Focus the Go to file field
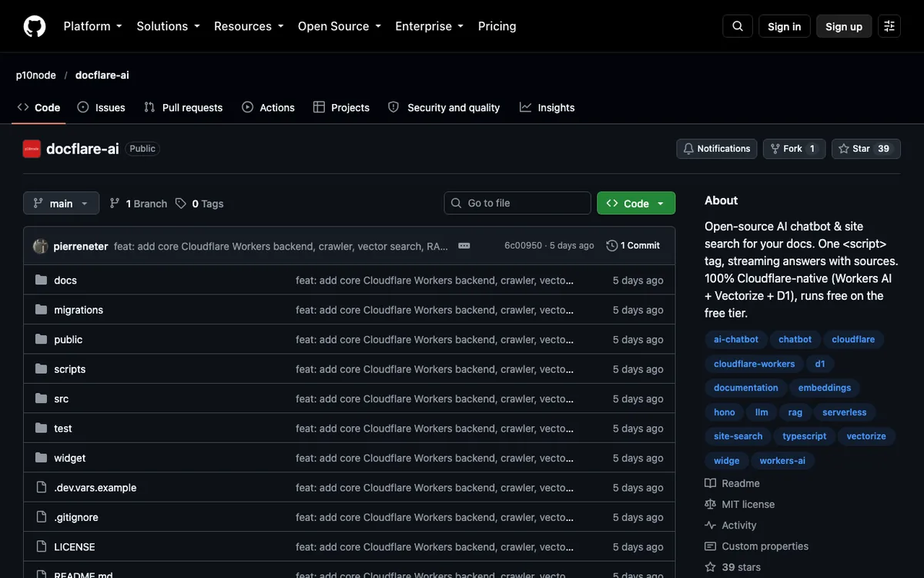Viewport: 924px width, 578px height. tap(517, 203)
